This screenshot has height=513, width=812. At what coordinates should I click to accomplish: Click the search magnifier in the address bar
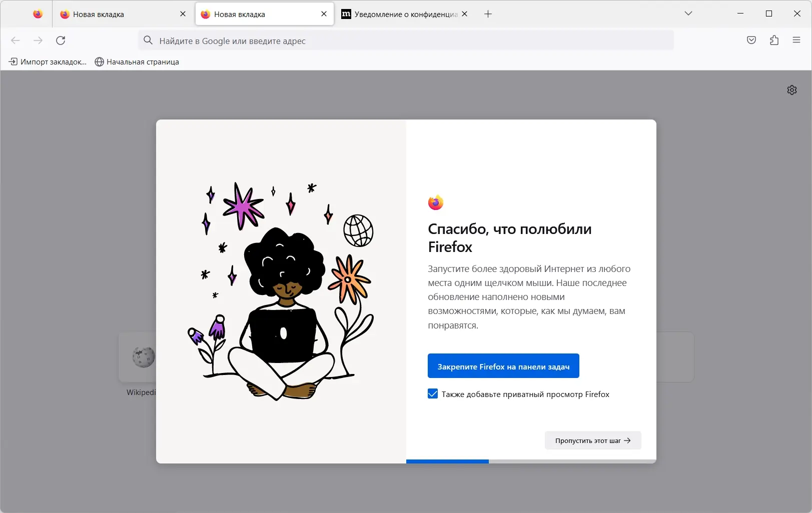(x=148, y=40)
